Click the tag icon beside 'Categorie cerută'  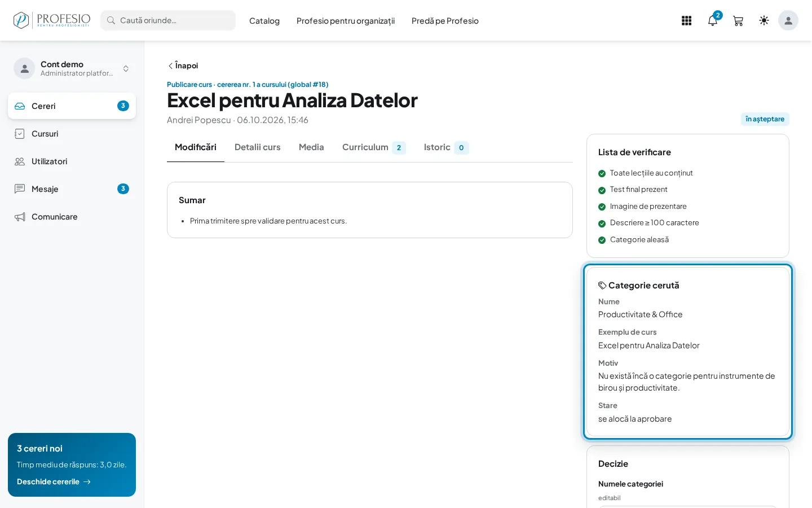click(602, 286)
